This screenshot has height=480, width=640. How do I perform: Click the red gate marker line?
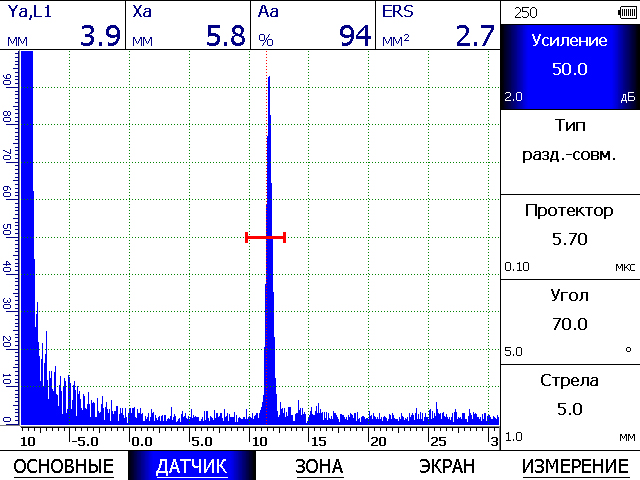click(x=265, y=237)
